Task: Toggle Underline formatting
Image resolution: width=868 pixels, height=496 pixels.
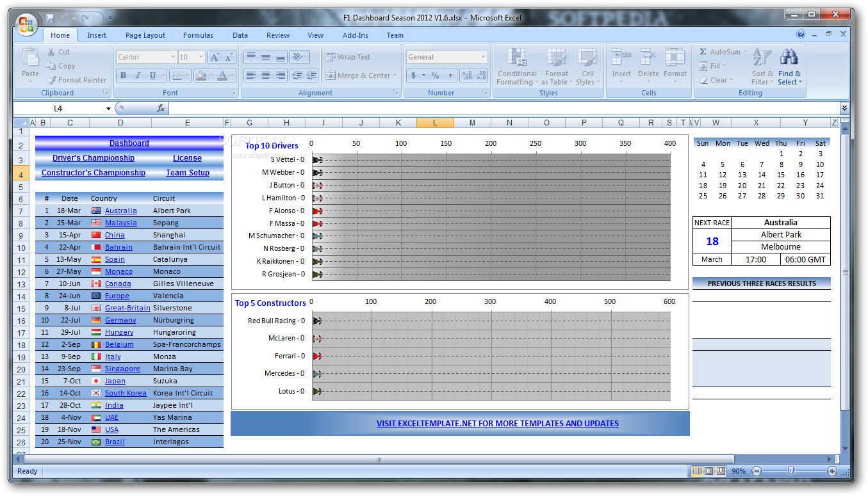Action: click(x=152, y=76)
